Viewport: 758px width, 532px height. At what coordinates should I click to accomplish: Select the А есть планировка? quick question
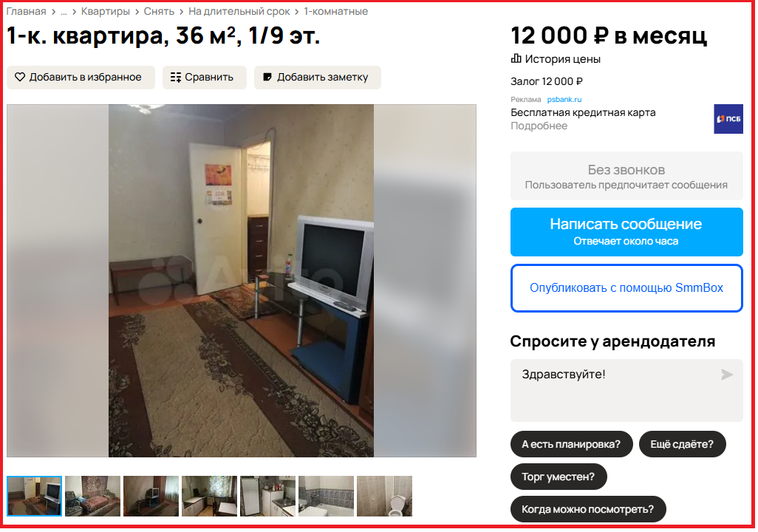pos(571,444)
